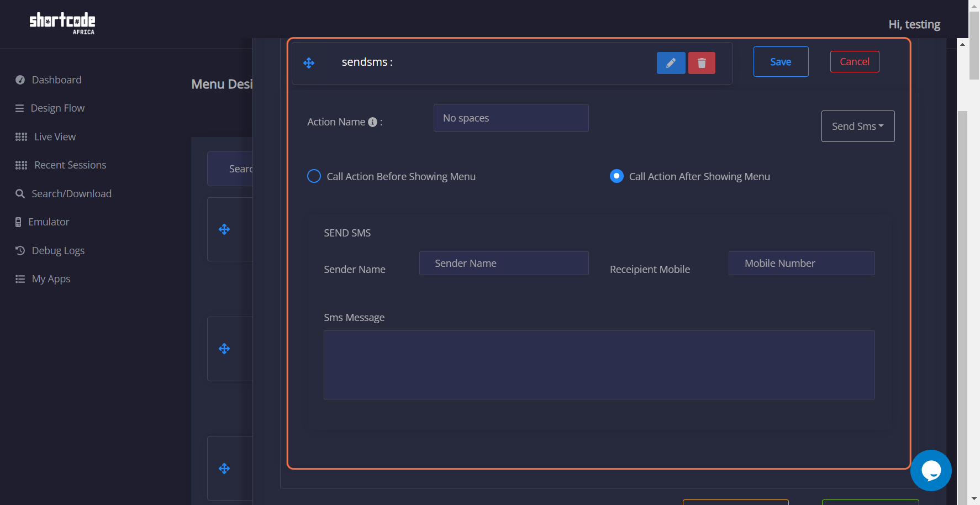The image size is (980, 505).
Task: Click the Live View grid icon
Action: pos(21,137)
